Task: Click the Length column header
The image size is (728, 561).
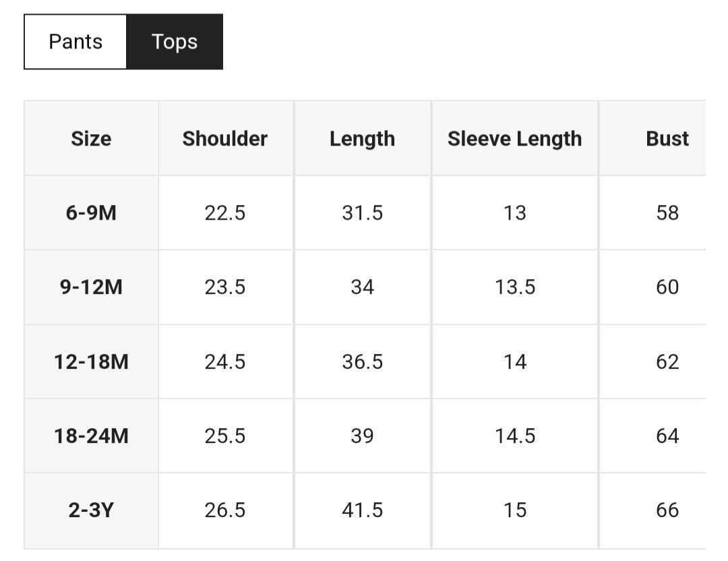Action: (x=362, y=138)
